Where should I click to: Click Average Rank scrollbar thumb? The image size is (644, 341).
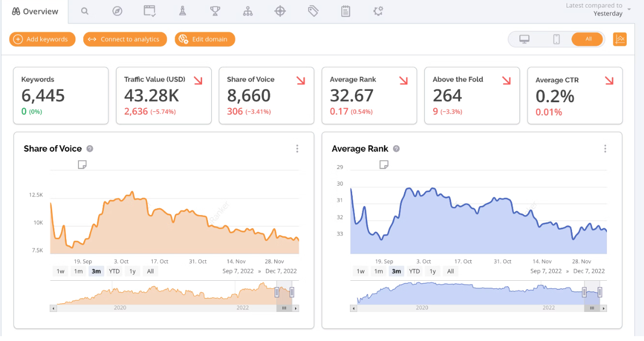592,308
